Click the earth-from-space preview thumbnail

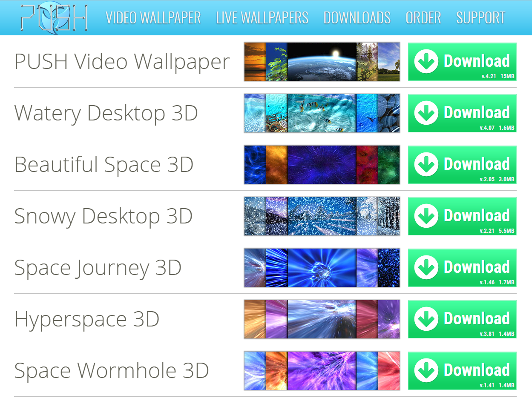322,61
